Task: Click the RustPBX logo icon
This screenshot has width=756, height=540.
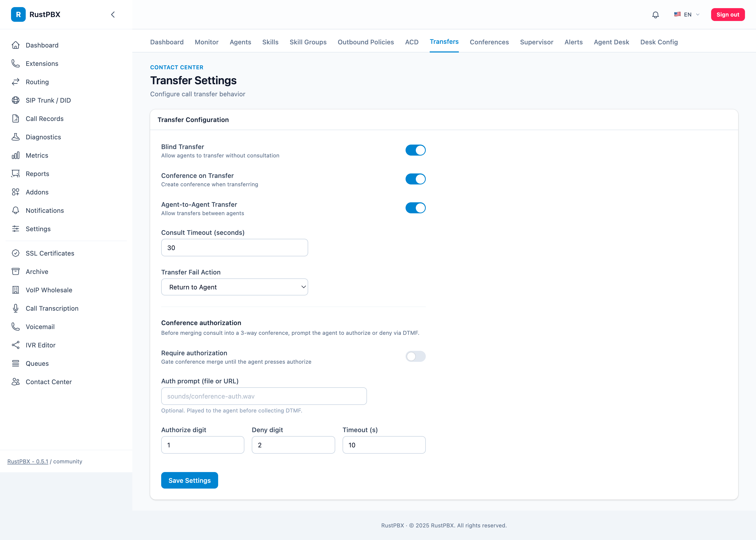Action: 18,14
